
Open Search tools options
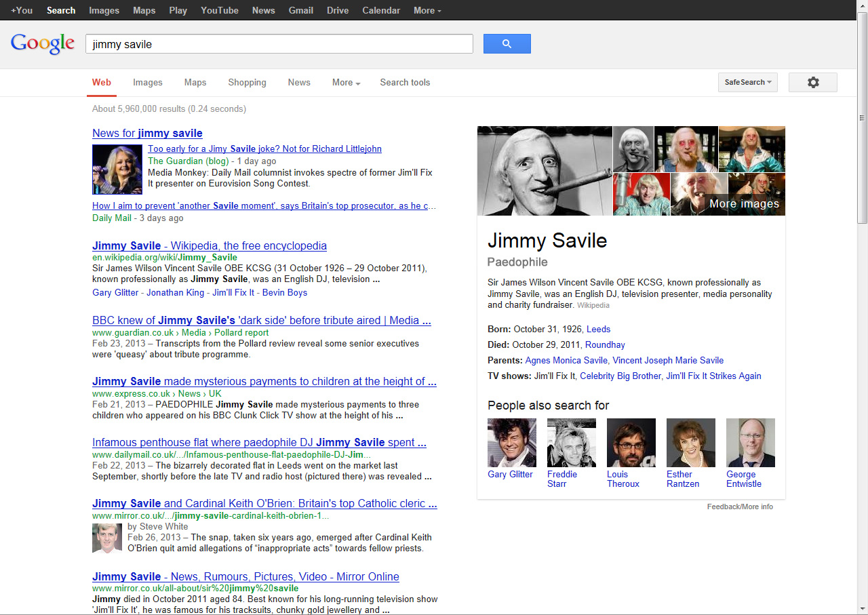(405, 83)
